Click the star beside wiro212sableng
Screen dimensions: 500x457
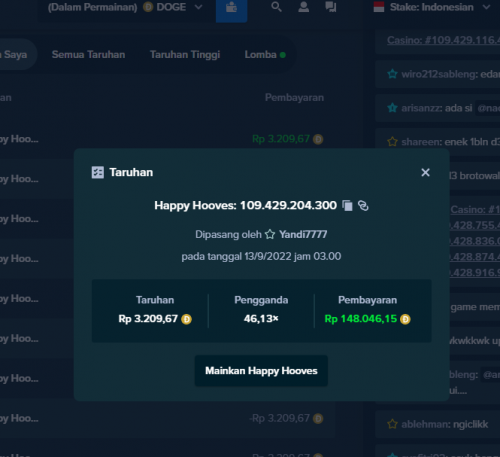pos(393,74)
